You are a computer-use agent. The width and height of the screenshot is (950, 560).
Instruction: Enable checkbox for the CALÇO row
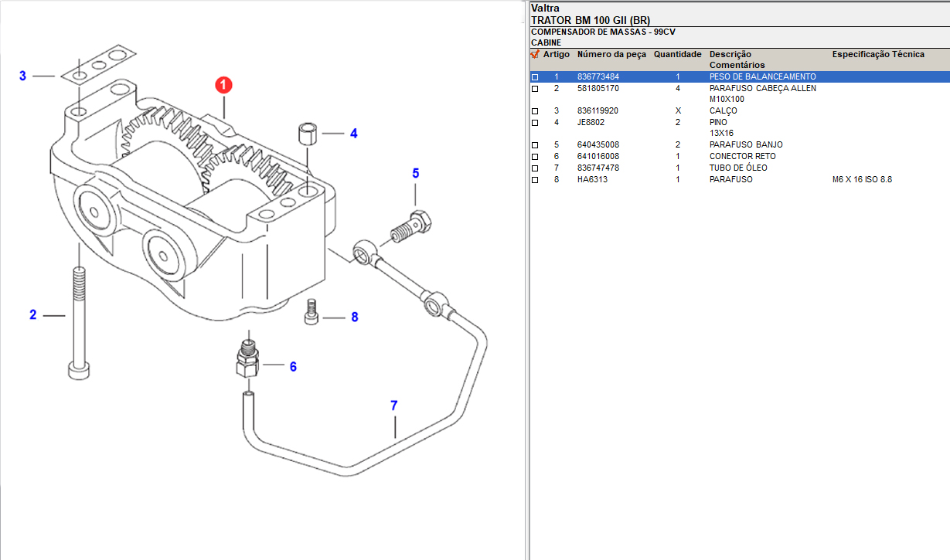535,111
